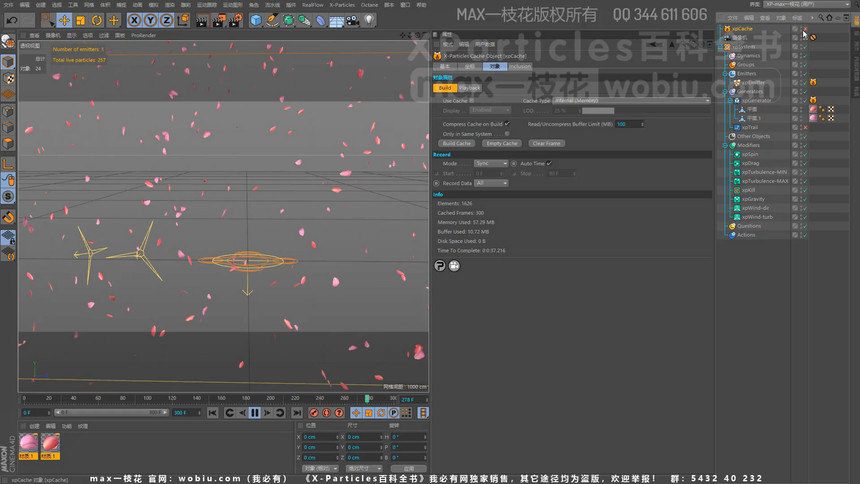This screenshot has width=860, height=484.
Task: Click the Camera object icon
Action: (x=353, y=21)
